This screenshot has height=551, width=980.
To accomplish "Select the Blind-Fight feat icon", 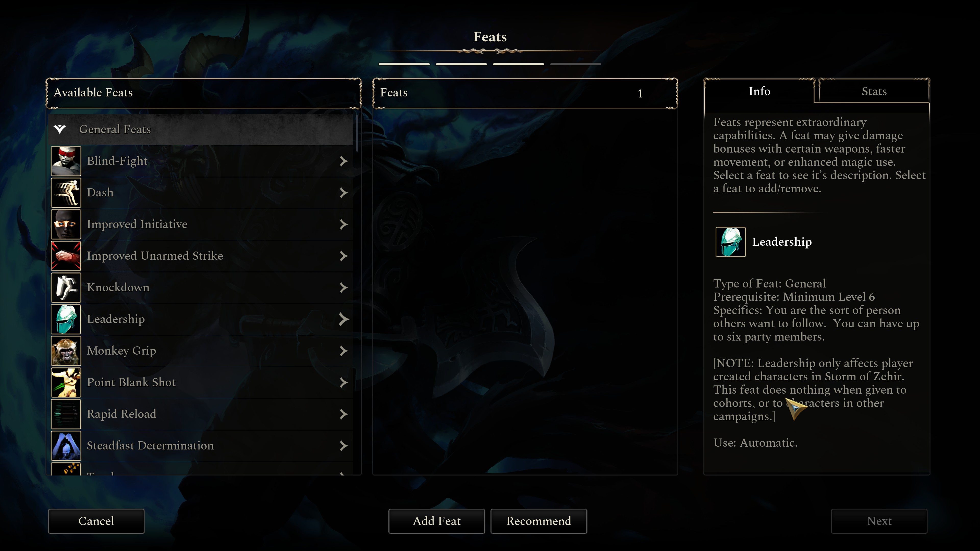I will pyautogui.click(x=66, y=161).
